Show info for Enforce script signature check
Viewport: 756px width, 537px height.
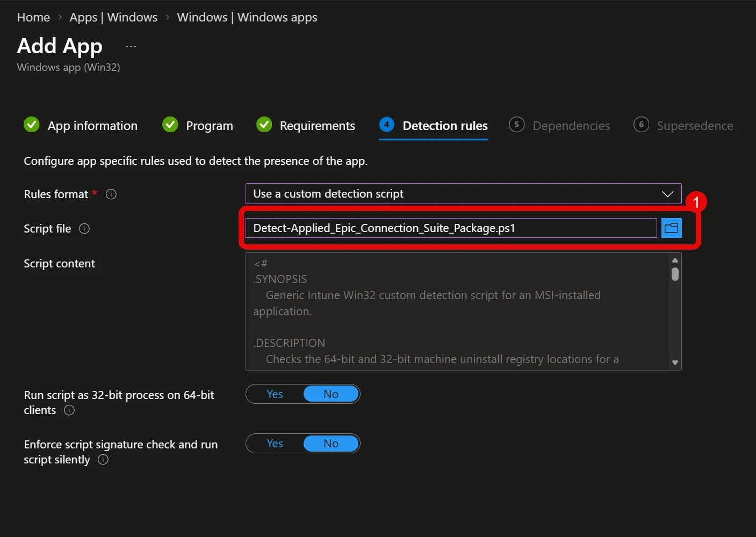103,460
